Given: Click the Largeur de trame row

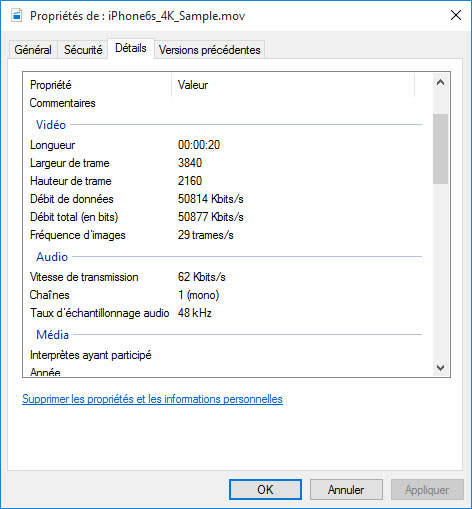Looking at the screenshot, I should point(227,163).
